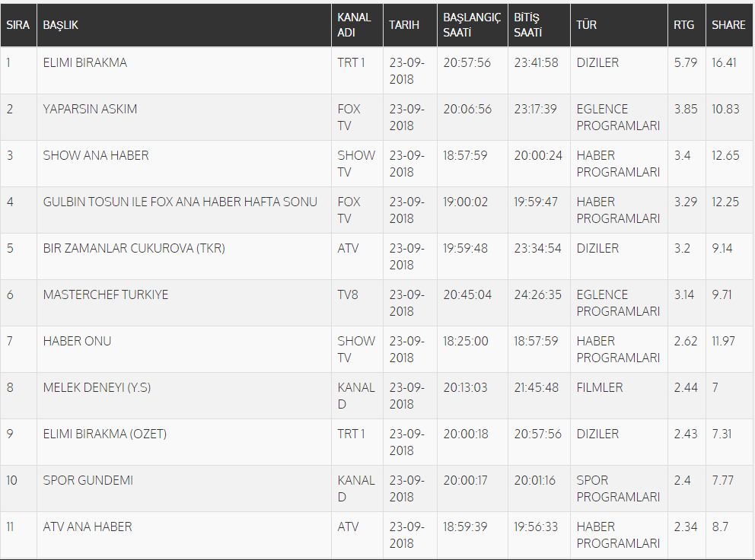Click the SPOR GUNDEMI program title
Image resolution: width=755 pixels, height=560 pixels.
(88, 480)
